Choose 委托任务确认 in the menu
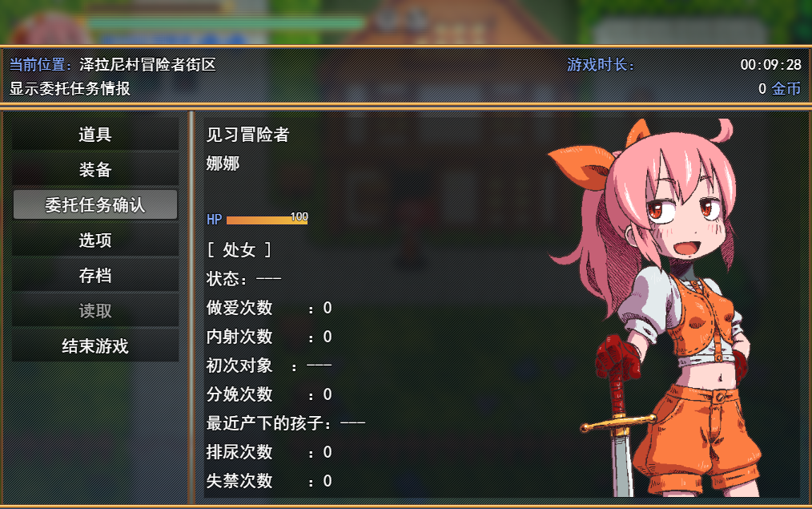The image size is (812, 509). point(95,204)
